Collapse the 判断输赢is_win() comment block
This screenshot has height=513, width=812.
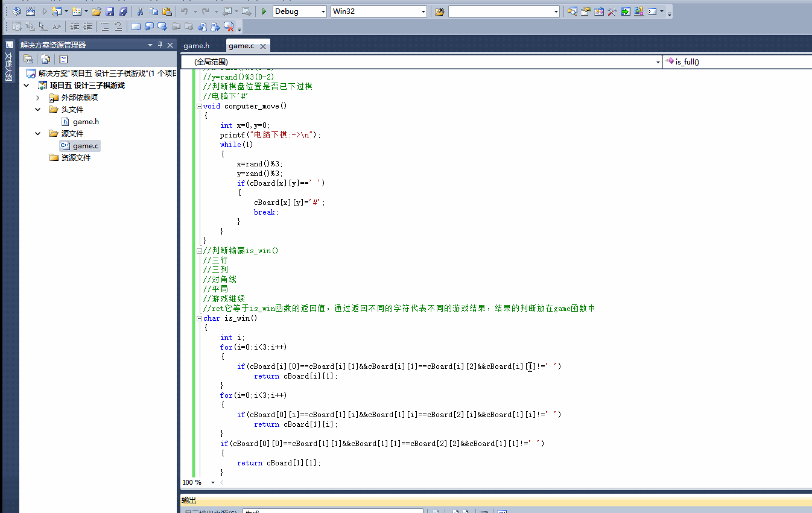[199, 251]
